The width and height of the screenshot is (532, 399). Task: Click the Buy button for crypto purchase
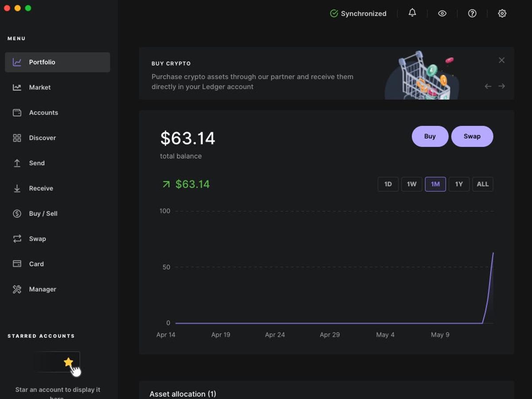click(430, 136)
